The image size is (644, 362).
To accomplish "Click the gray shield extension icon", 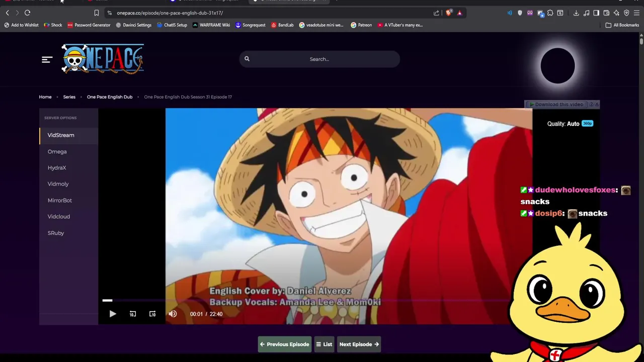I will click(x=520, y=13).
